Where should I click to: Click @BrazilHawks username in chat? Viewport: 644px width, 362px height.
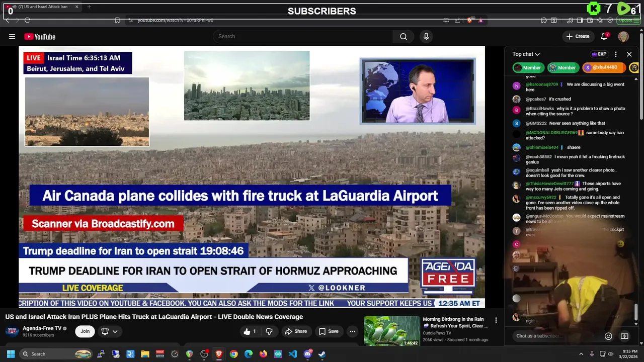pos(540,108)
